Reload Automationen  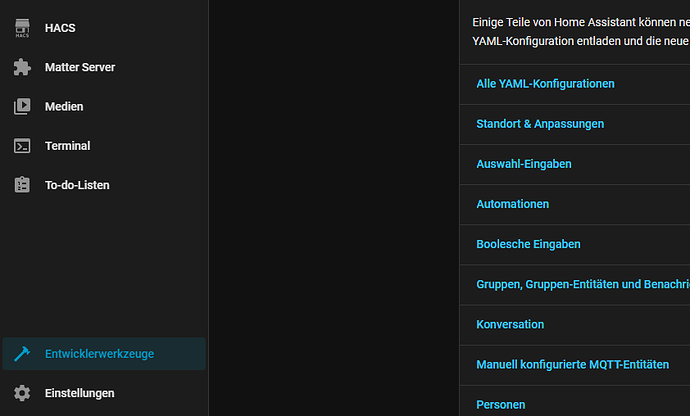[513, 204]
